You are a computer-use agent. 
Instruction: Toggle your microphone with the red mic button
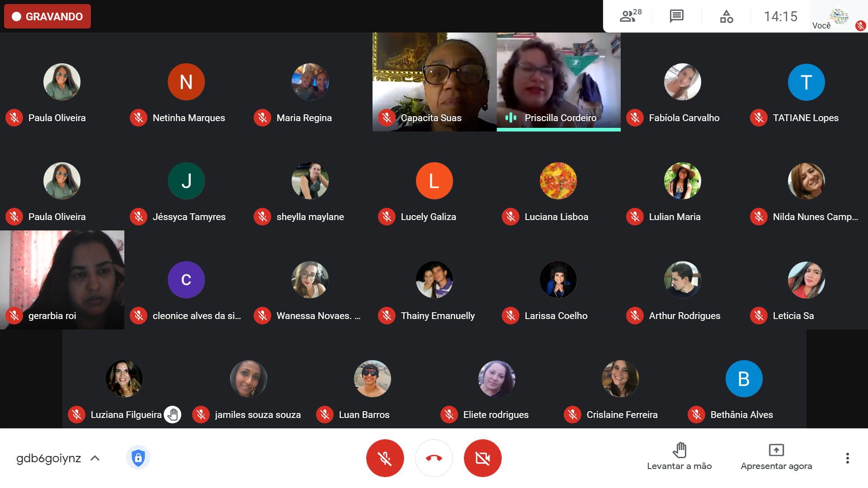click(x=385, y=458)
